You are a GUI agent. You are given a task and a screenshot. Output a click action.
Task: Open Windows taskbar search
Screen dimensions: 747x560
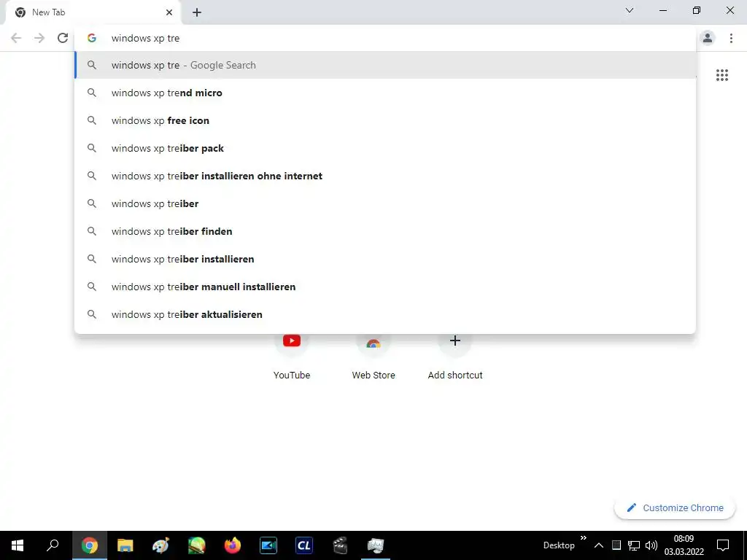pyautogui.click(x=53, y=545)
